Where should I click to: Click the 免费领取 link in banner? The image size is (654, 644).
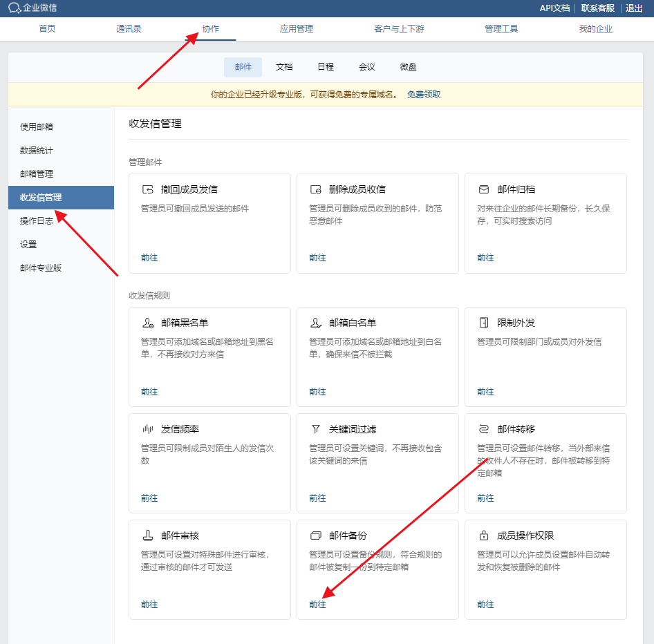click(423, 95)
